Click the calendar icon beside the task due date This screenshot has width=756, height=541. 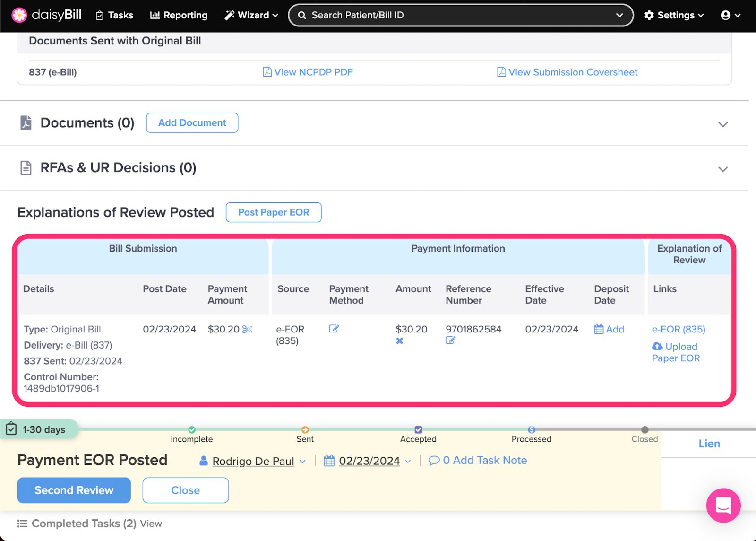click(329, 461)
